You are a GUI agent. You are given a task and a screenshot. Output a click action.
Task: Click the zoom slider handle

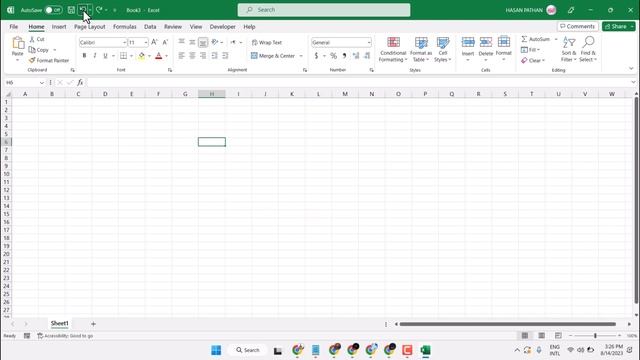(595, 336)
